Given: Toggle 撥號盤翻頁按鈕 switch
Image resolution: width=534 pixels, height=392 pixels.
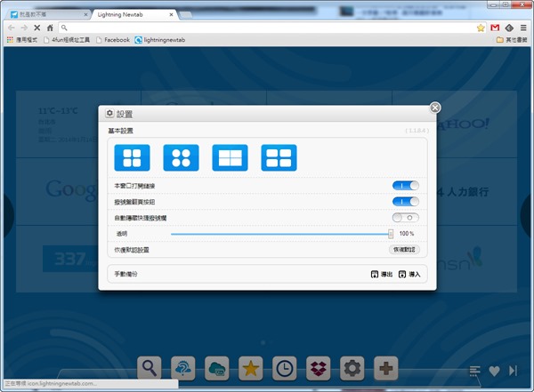Looking at the screenshot, I should [x=405, y=202].
